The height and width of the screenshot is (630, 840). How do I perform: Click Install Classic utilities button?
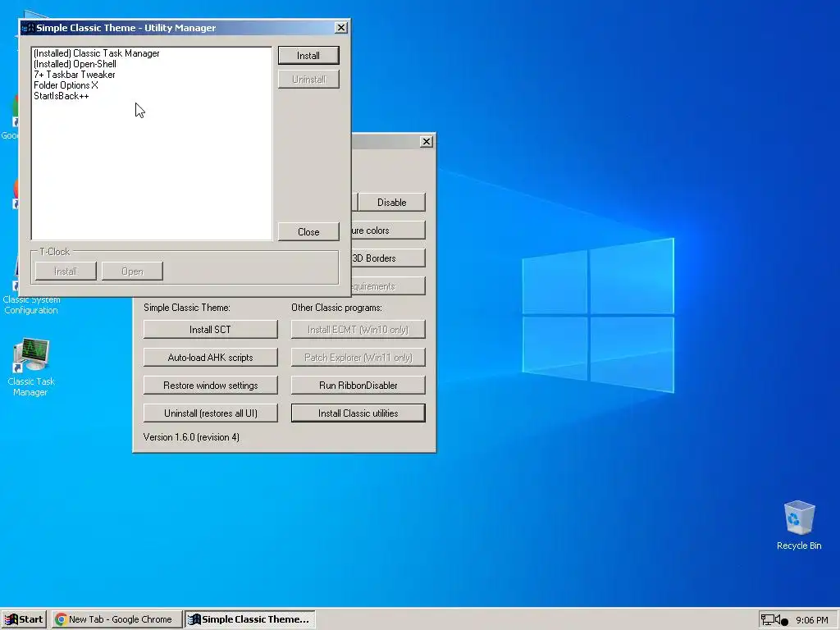[x=358, y=413]
